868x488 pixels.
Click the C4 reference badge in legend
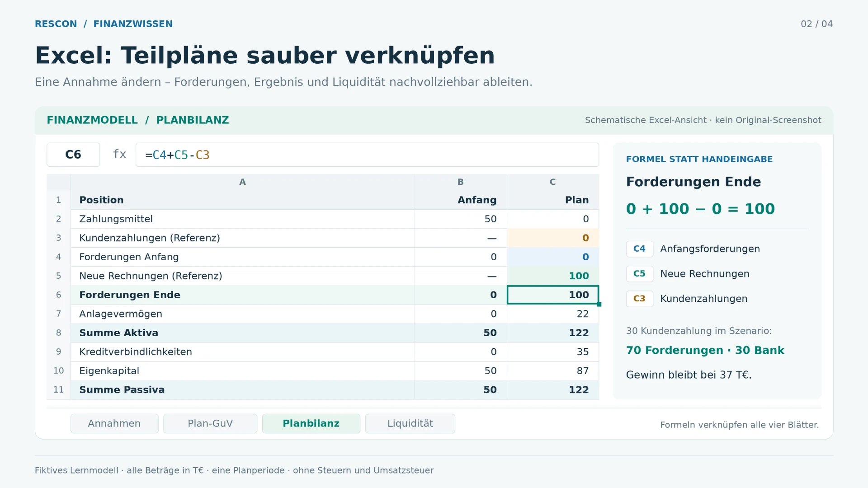tap(639, 249)
